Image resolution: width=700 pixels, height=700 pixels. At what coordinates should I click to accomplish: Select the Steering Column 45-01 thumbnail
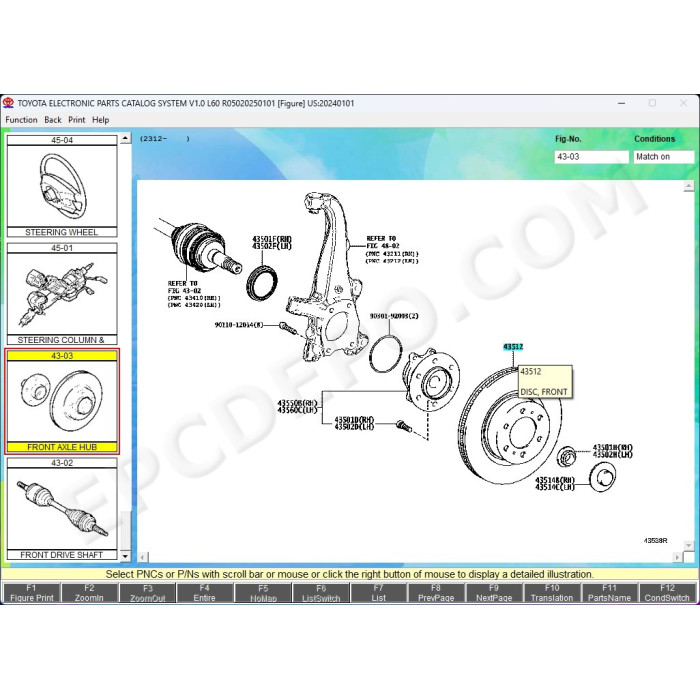tap(62, 294)
